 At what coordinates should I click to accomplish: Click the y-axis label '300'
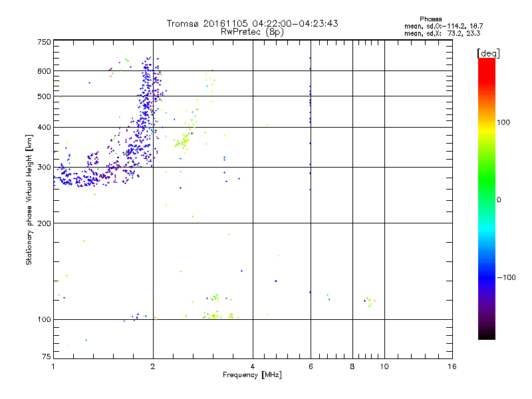44,168
